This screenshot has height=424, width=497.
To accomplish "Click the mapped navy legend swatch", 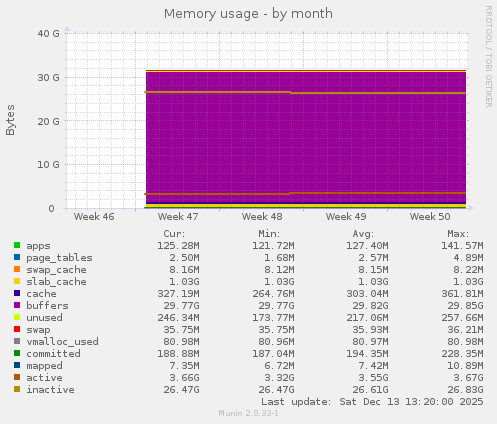I will pos(17,365).
